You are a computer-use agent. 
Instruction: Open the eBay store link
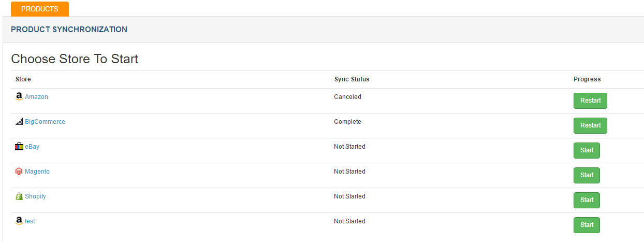[x=32, y=147]
